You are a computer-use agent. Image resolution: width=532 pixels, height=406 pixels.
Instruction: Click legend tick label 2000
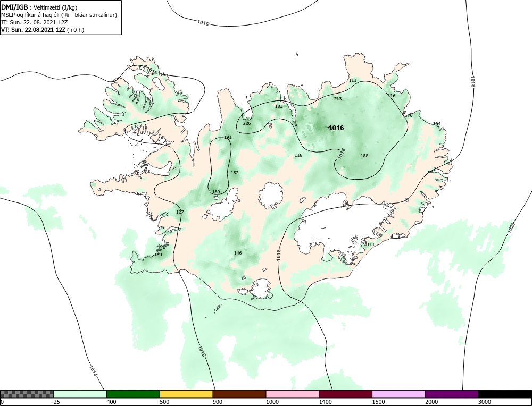(432, 402)
